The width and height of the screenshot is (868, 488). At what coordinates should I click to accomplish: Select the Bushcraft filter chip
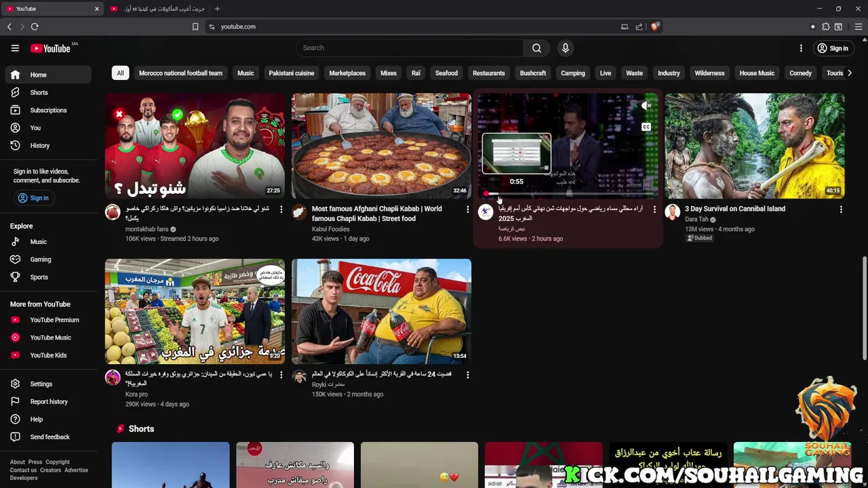pyautogui.click(x=532, y=73)
